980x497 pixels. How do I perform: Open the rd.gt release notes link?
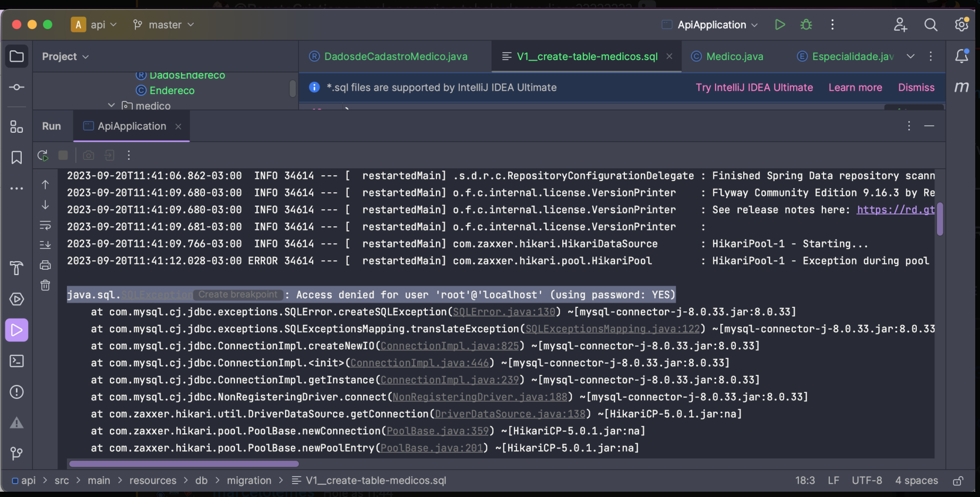896,210
